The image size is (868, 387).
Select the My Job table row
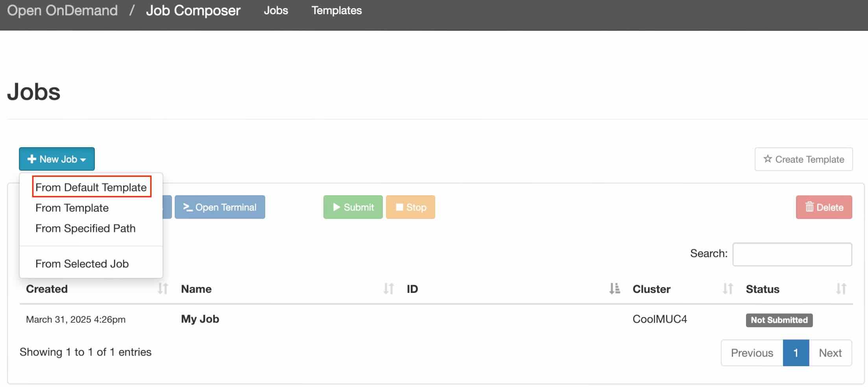[x=200, y=319]
